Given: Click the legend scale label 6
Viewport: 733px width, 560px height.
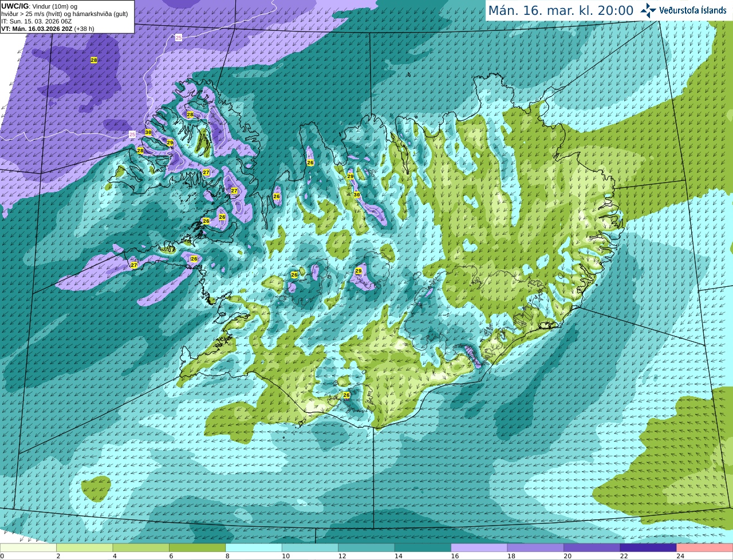Looking at the screenshot, I should (171, 556).
